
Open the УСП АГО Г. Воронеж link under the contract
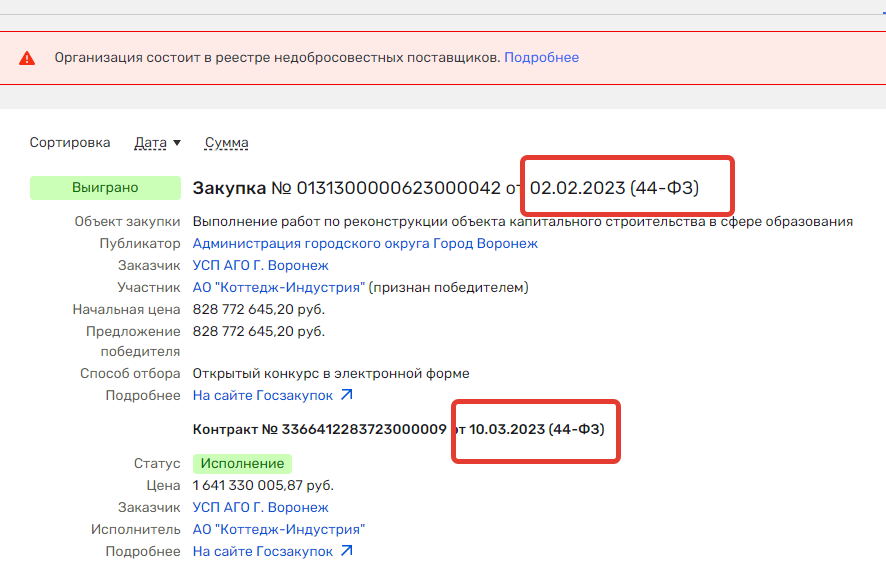(x=260, y=507)
